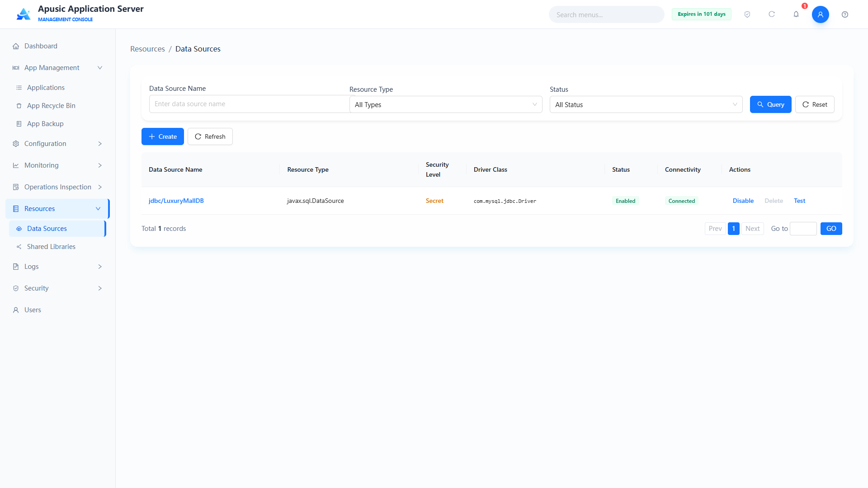Click the Users person icon
Screen dimensions: 868x488
16,310
